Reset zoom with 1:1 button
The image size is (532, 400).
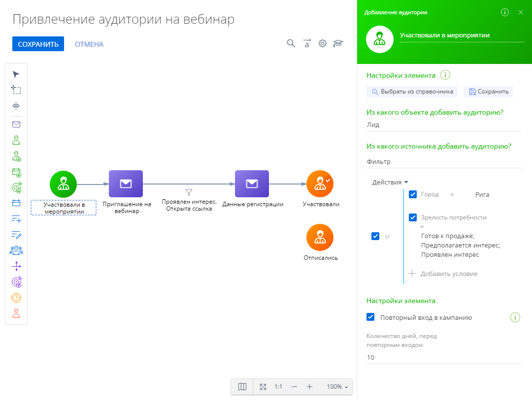tap(278, 387)
